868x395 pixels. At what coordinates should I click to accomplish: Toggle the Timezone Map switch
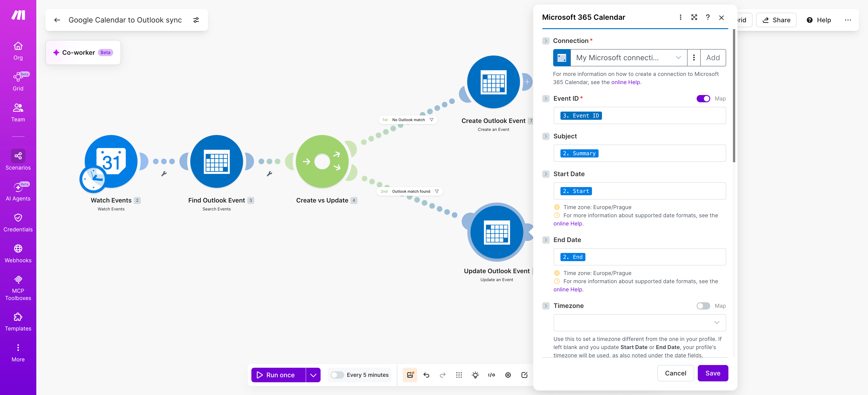click(703, 306)
